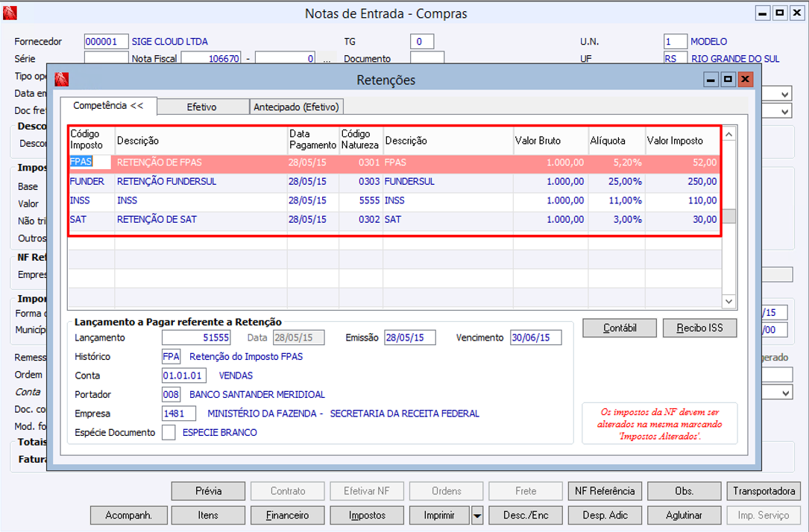Click the Retenções dialog app icon
Viewport: 809px width, 532px height.
tap(61, 80)
